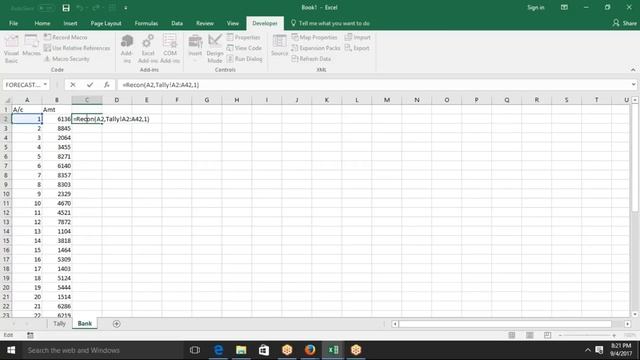Click XML Export button
This screenshot has width=640, height=360.
click(x=357, y=48)
